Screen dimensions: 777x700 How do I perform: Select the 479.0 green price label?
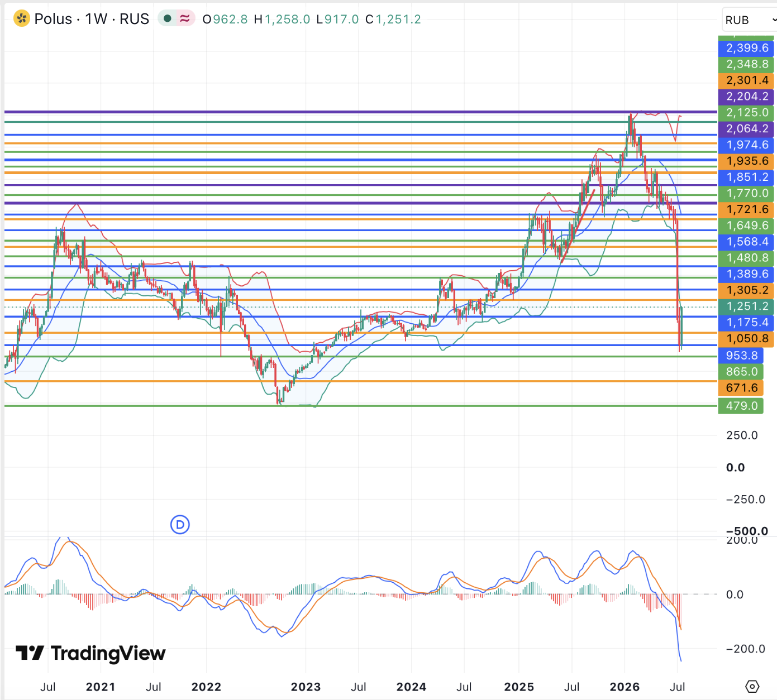[x=741, y=406]
